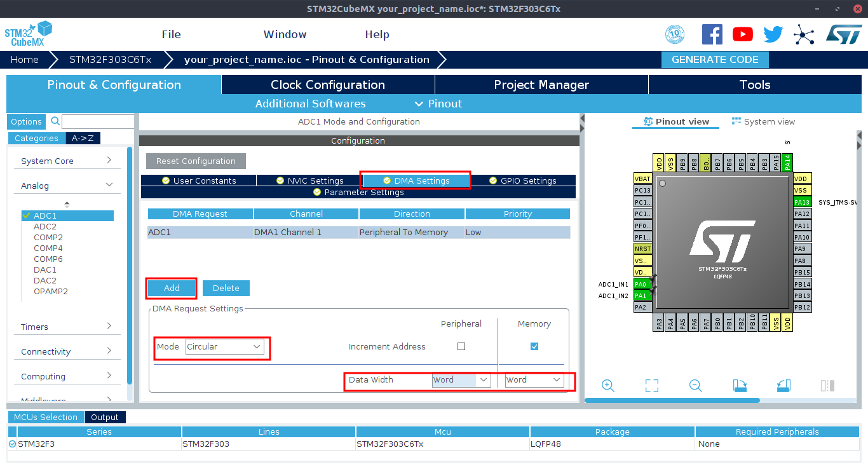Rotate the chip counter-clockwise

(783, 386)
